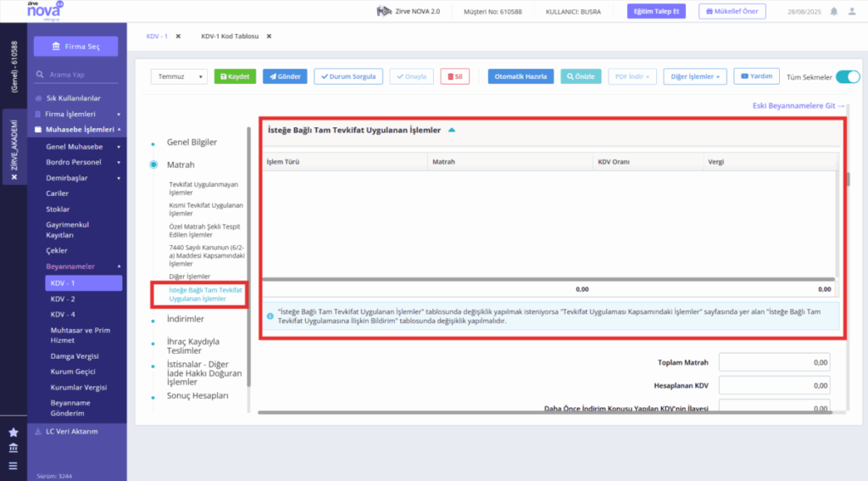
Task: Click Otomatik Hazırla button
Action: point(520,76)
